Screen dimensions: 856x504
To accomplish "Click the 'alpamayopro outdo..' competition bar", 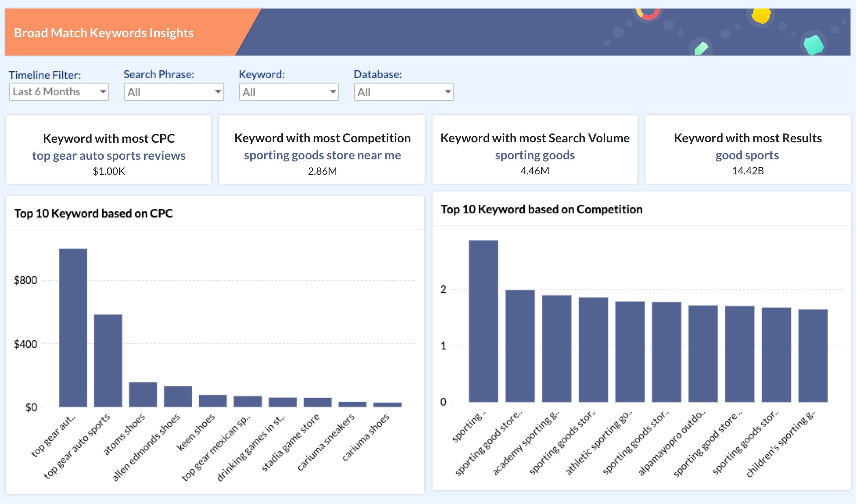I will point(703,354).
